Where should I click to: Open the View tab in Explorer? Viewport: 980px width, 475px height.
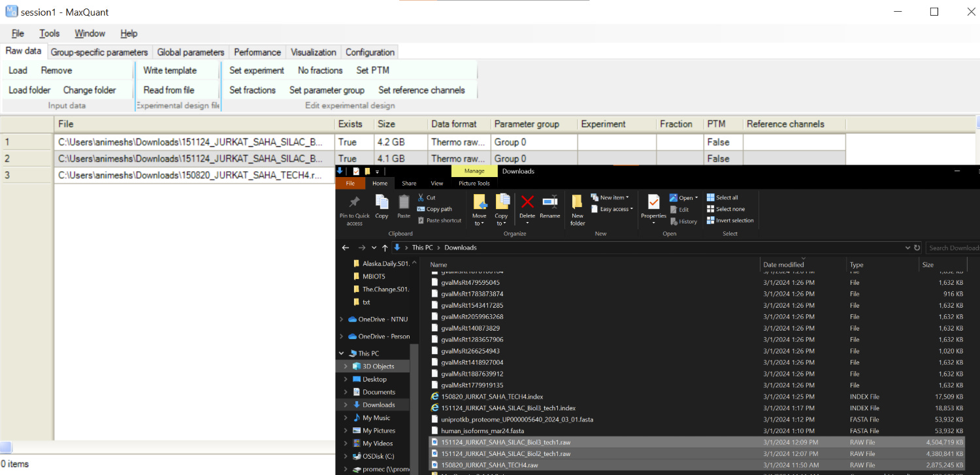click(x=437, y=184)
